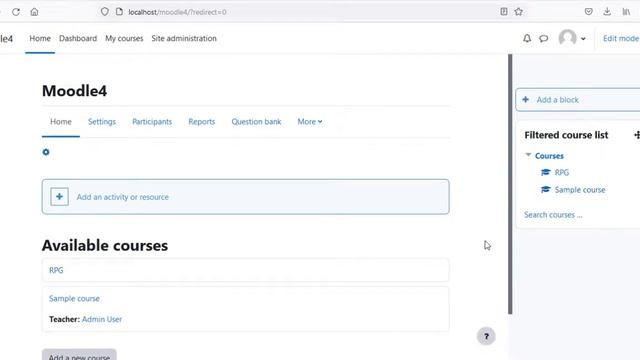Click graduation cap icon next to Sample course
640x360 pixels.
[x=546, y=189]
